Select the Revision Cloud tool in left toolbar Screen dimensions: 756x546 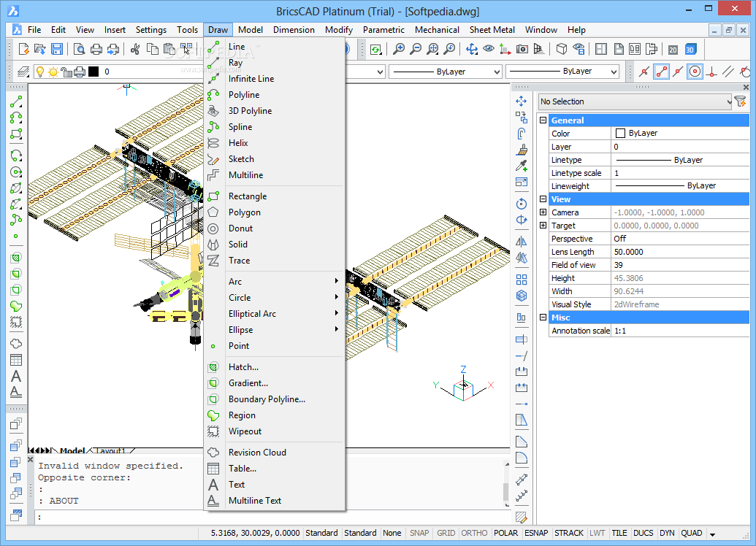(x=16, y=344)
